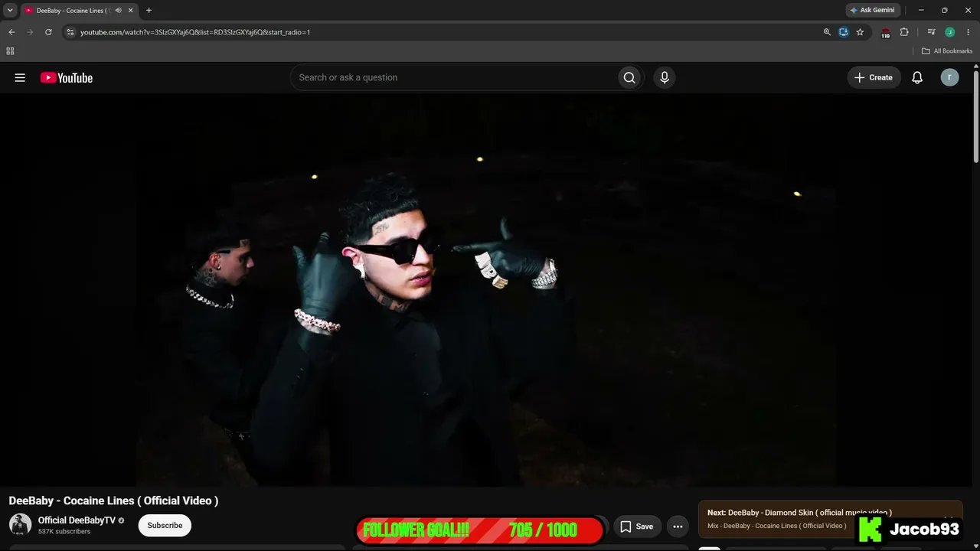This screenshot has height=551, width=980.
Task: Focus the YouTube search box
Action: click(x=455, y=77)
